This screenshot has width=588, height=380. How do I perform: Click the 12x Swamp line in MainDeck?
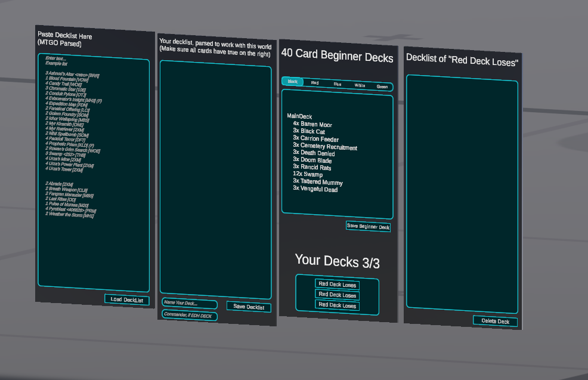click(x=308, y=175)
